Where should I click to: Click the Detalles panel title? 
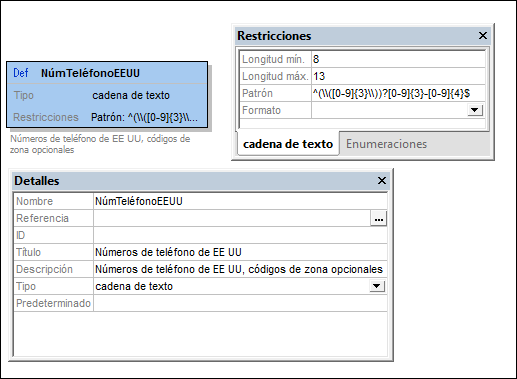(37, 181)
